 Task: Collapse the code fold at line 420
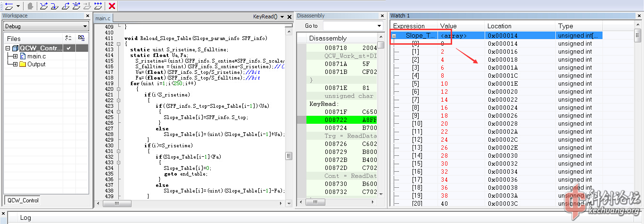pyautogui.click(x=119, y=89)
